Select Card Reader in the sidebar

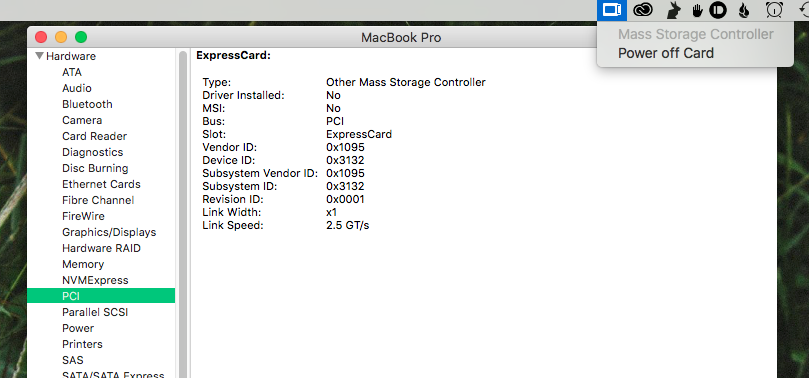point(94,136)
